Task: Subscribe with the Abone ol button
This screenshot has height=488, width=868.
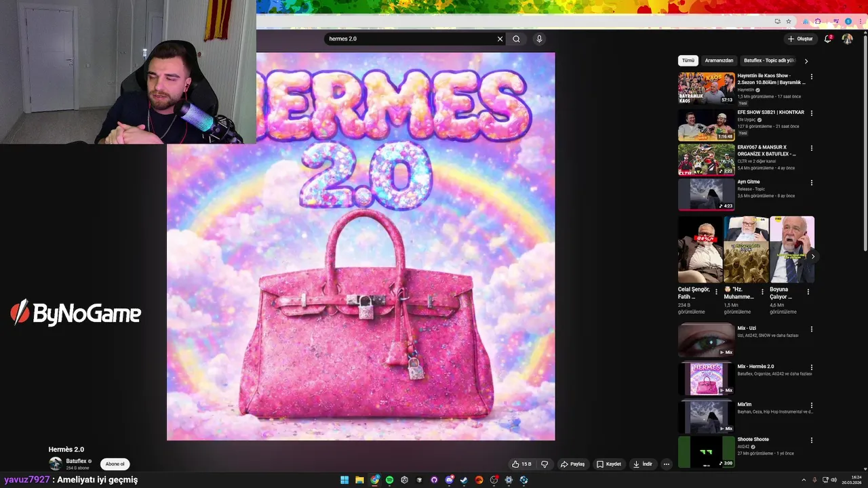Action: [115, 464]
